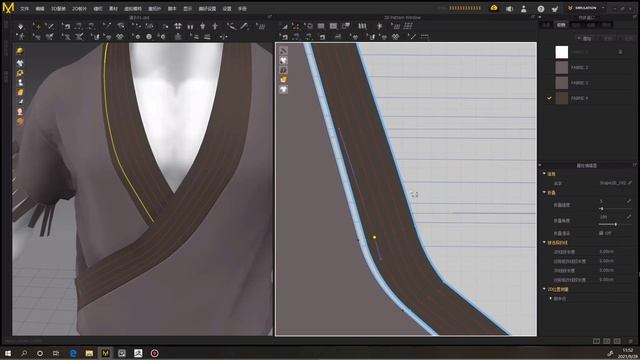Click the add (+) button above the fabric list
Viewport: 640px width, 360px height.
[584, 38]
